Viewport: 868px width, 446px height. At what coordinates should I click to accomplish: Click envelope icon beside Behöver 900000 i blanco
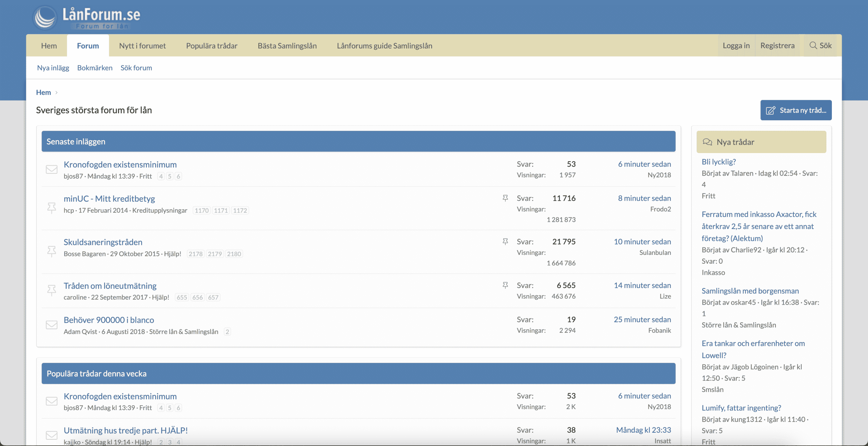(x=52, y=325)
